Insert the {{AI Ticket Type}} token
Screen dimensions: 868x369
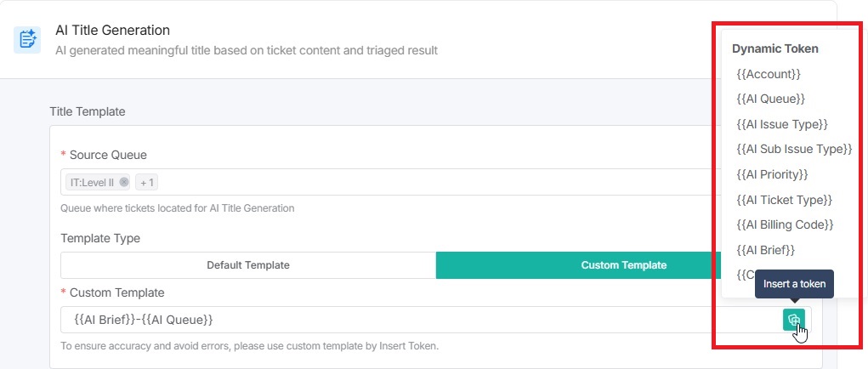[784, 200]
